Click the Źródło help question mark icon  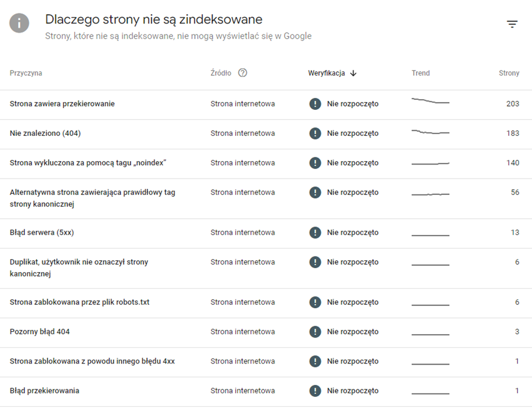pyautogui.click(x=243, y=73)
